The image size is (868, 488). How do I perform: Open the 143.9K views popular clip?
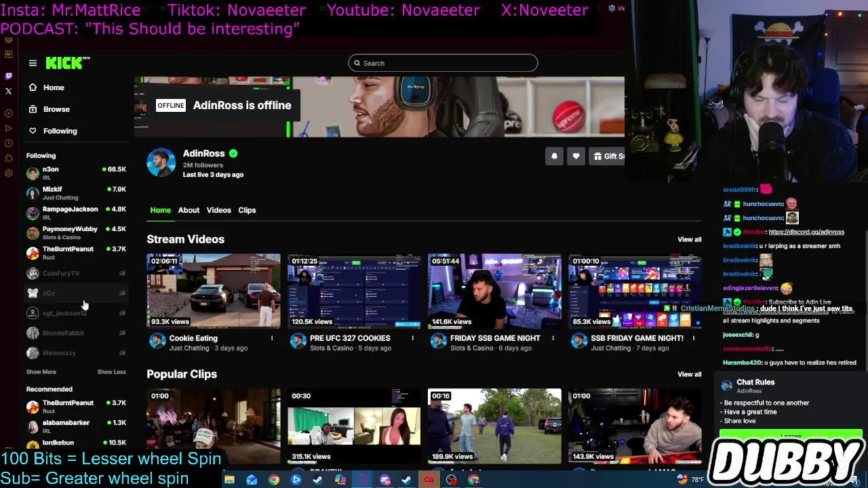click(635, 426)
